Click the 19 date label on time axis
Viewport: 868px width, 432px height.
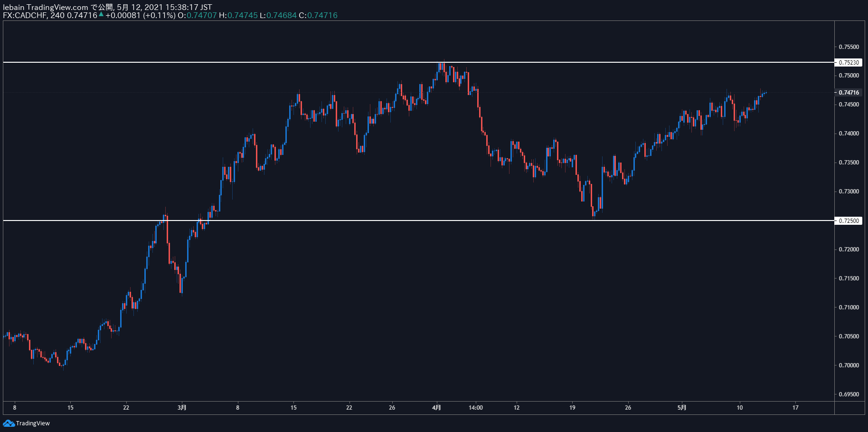pyautogui.click(x=572, y=407)
